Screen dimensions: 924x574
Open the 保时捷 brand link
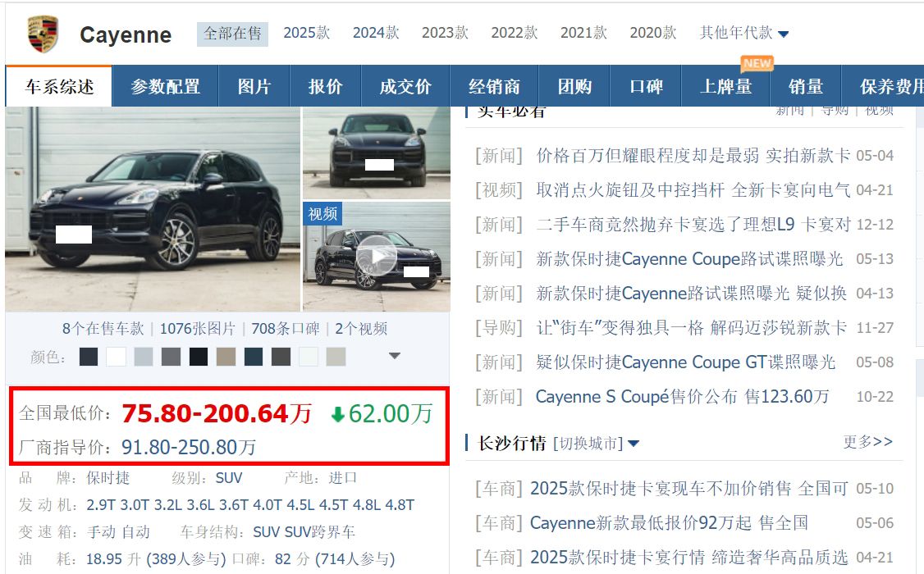pyautogui.click(x=107, y=477)
